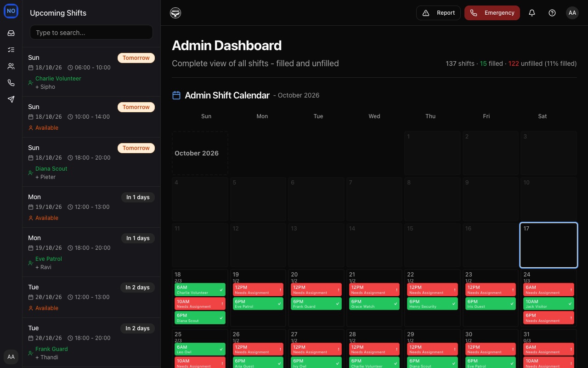Focus the Type to search field
Screen dimensions: 588x368
tap(91, 33)
